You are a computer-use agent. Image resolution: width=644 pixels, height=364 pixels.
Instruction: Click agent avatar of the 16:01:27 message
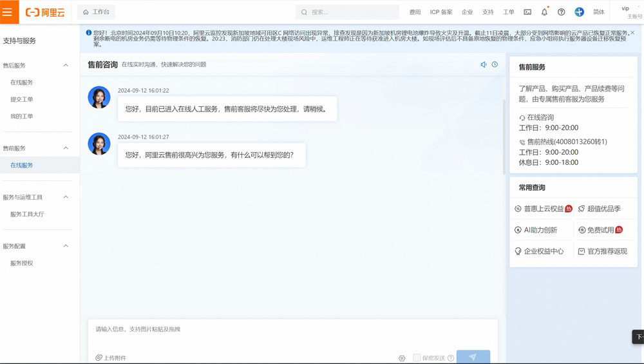point(99,144)
